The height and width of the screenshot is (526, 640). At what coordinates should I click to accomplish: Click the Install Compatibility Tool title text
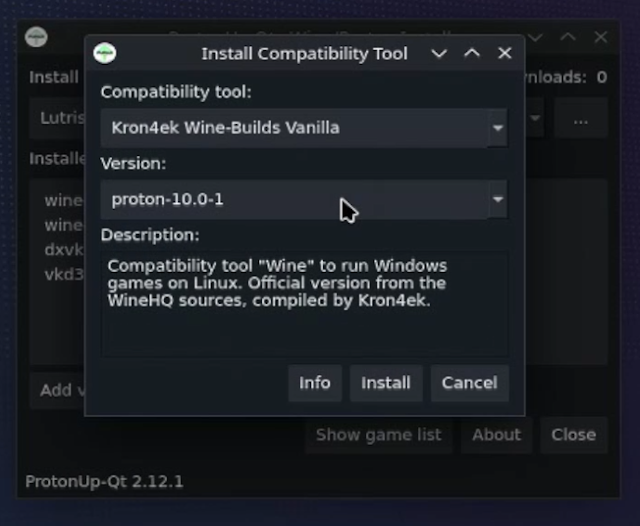tap(304, 53)
